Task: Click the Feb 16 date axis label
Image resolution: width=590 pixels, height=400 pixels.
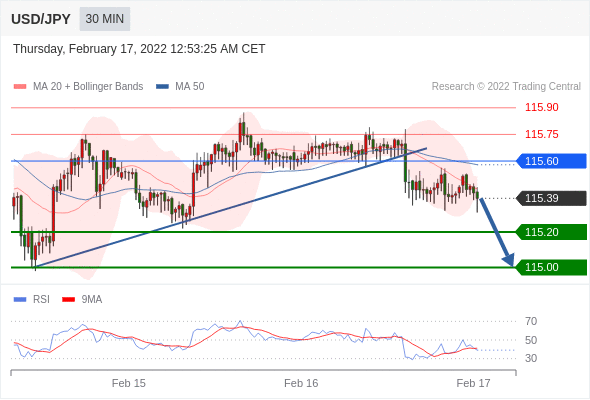Action: pos(301,383)
